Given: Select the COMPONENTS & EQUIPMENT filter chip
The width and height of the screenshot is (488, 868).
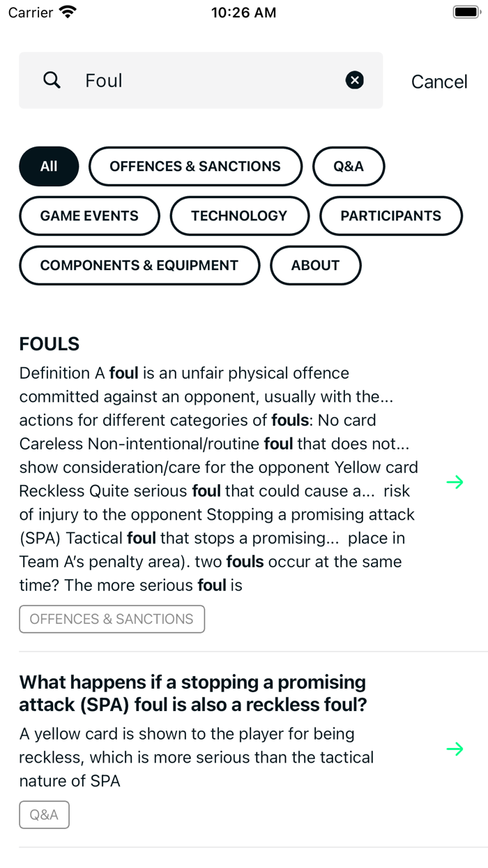Looking at the screenshot, I should pos(139,265).
